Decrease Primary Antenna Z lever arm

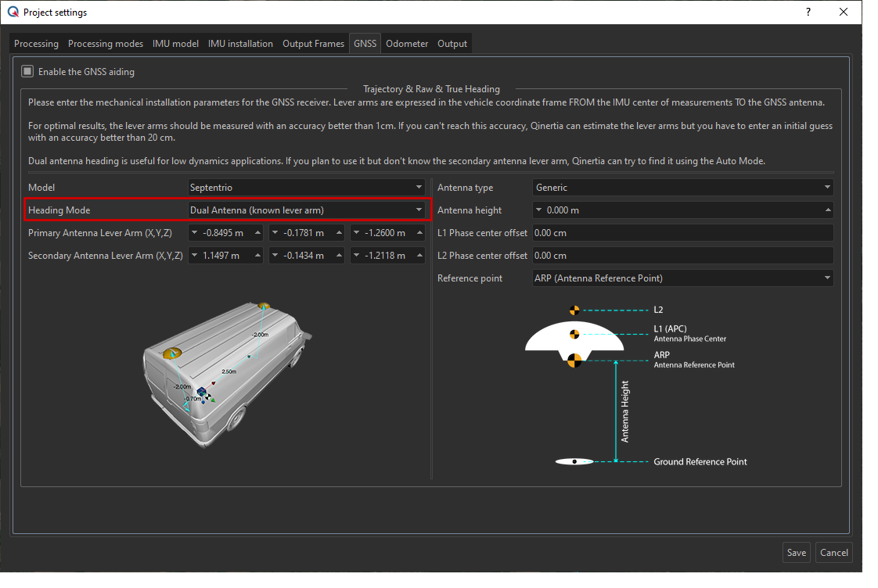click(x=356, y=233)
